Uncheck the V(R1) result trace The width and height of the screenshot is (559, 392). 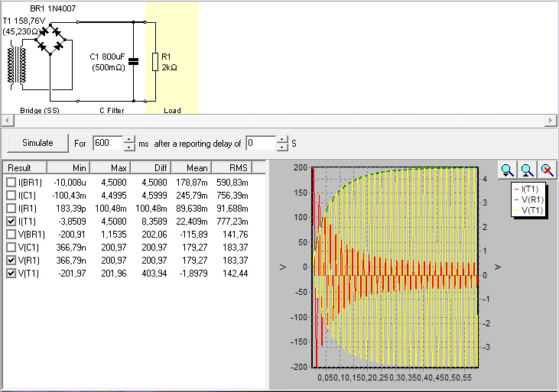coord(11,261)
